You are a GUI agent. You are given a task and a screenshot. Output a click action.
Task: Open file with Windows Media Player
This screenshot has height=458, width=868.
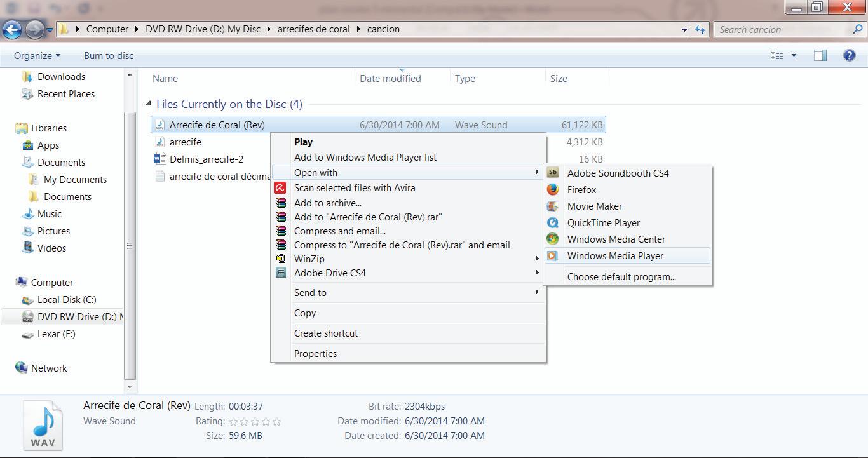[x=628, y=256]
